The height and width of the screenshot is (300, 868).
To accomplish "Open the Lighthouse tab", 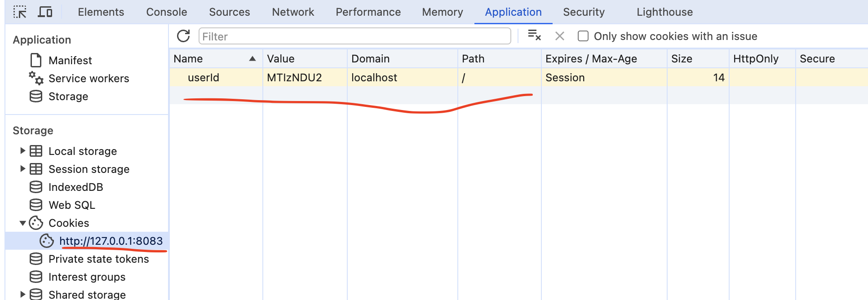I will [664, 12].
